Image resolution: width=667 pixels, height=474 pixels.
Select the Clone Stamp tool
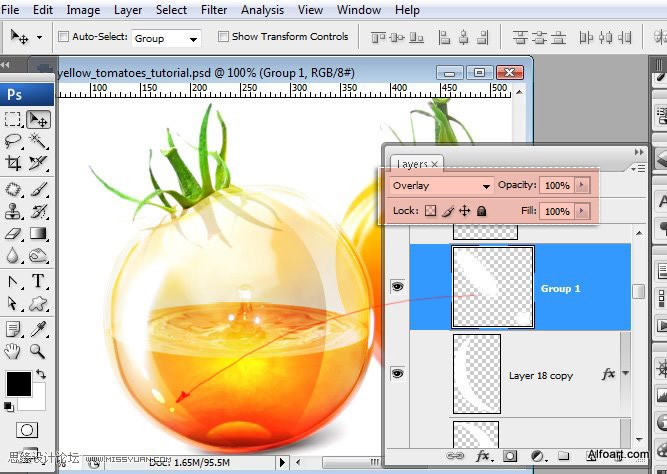click(x=13, y=211)
